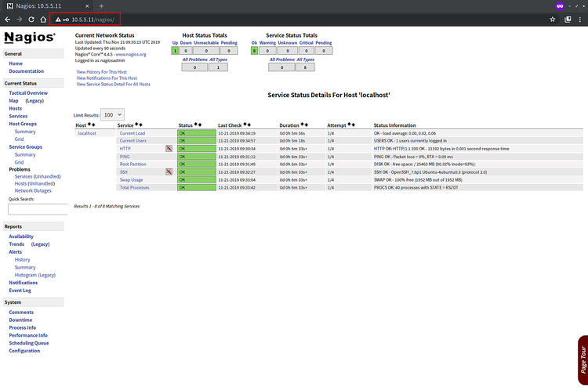
Task: Open the browser menu via the three dots
Action: (x=580, y=19)
